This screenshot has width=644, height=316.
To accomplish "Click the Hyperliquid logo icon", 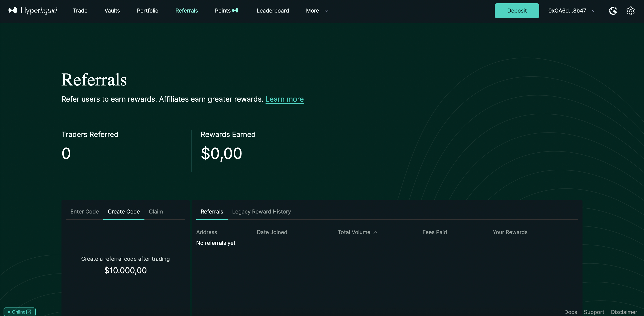I will coord(13,10).
